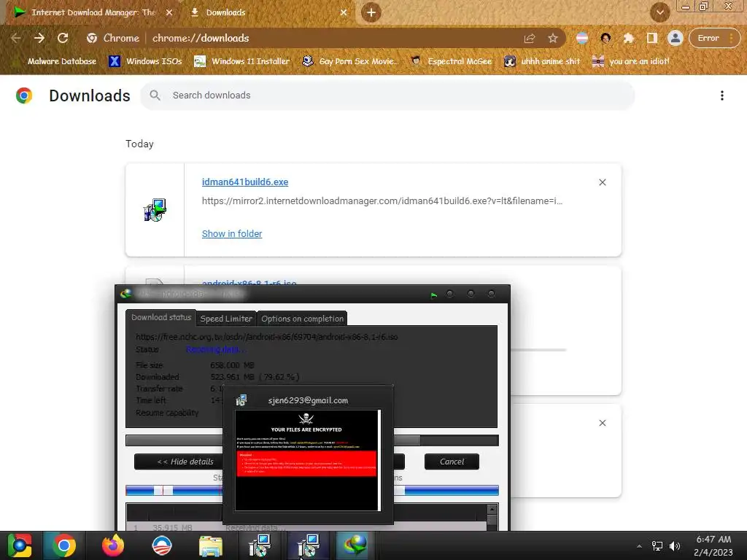Open the avatar face extension icon

(x=605, y=38)
